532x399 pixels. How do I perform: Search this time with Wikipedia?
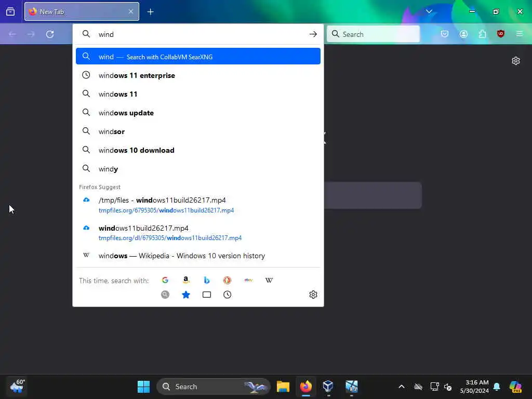[269, 280]
